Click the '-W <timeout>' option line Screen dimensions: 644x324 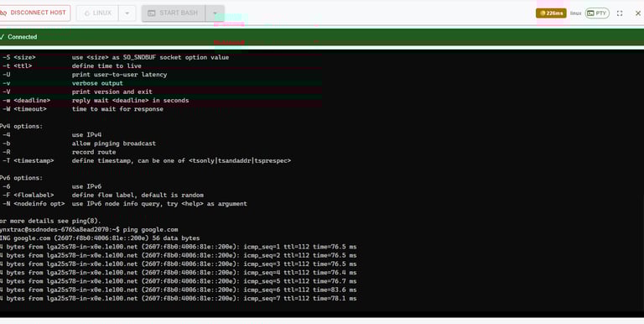(x=82, y=109)
